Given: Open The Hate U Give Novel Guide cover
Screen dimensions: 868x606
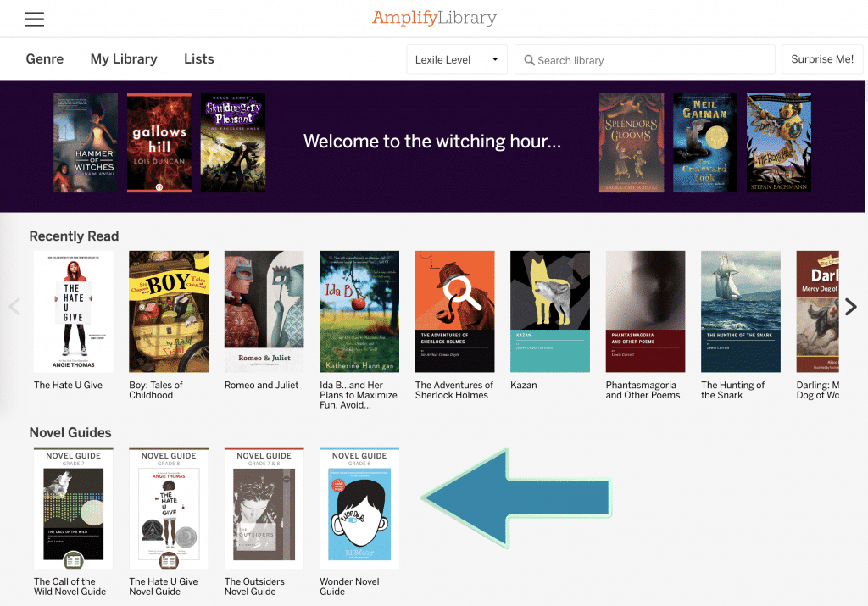Looking at the screenshot, I should (169, 508).
